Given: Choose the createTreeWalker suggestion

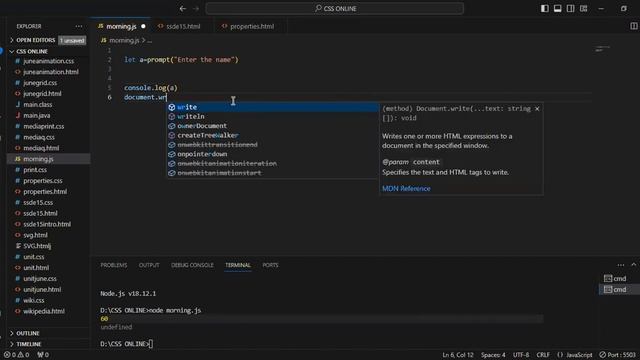Looking at the screenshot, I should pos(273,135).
